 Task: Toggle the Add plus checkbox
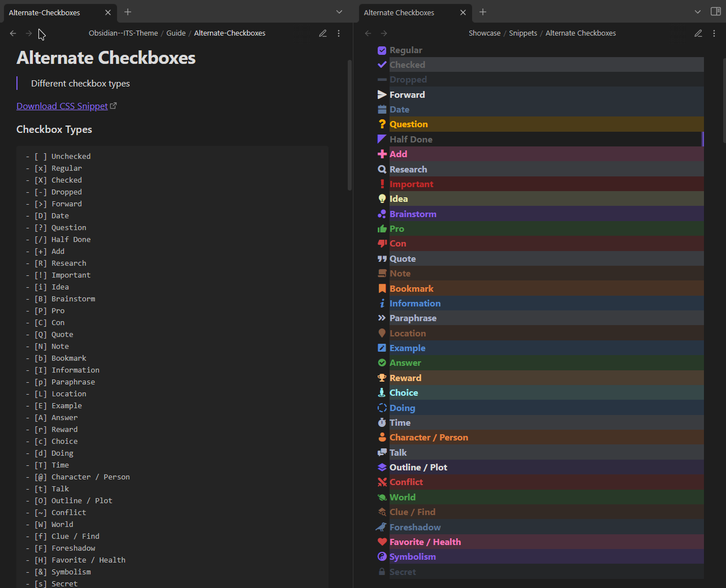382,154
